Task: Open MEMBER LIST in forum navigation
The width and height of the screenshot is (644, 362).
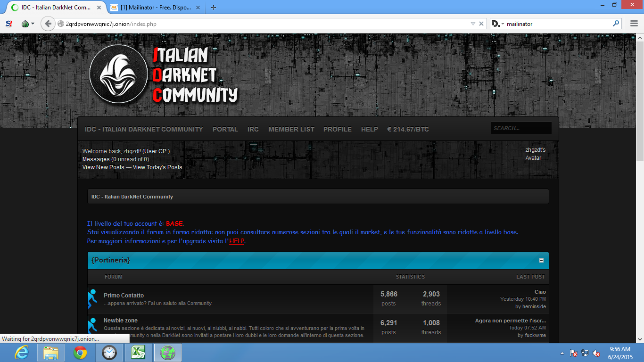Action: click(x=291, y=129)
